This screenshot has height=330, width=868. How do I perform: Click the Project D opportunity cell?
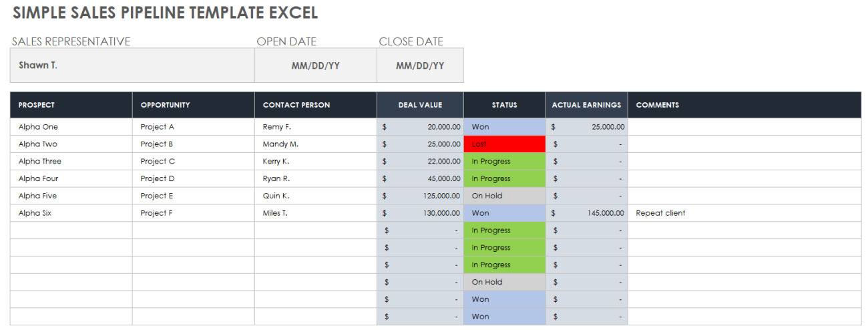point(193,179)
